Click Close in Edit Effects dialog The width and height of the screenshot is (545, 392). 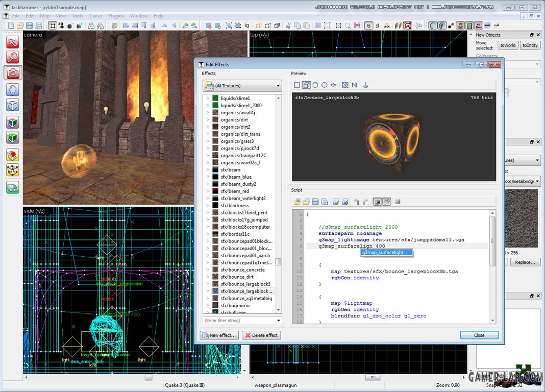[479, 335]
